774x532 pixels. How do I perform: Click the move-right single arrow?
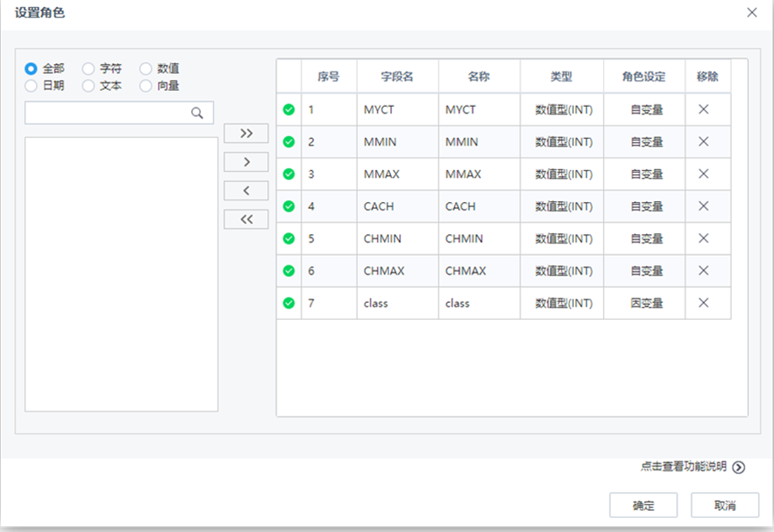tap(245, 162)
